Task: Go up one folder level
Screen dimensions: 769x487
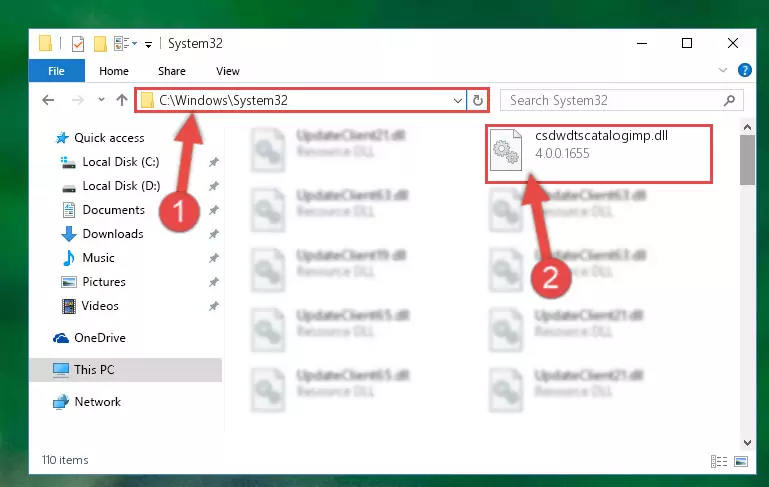Action: coord(122,100)
